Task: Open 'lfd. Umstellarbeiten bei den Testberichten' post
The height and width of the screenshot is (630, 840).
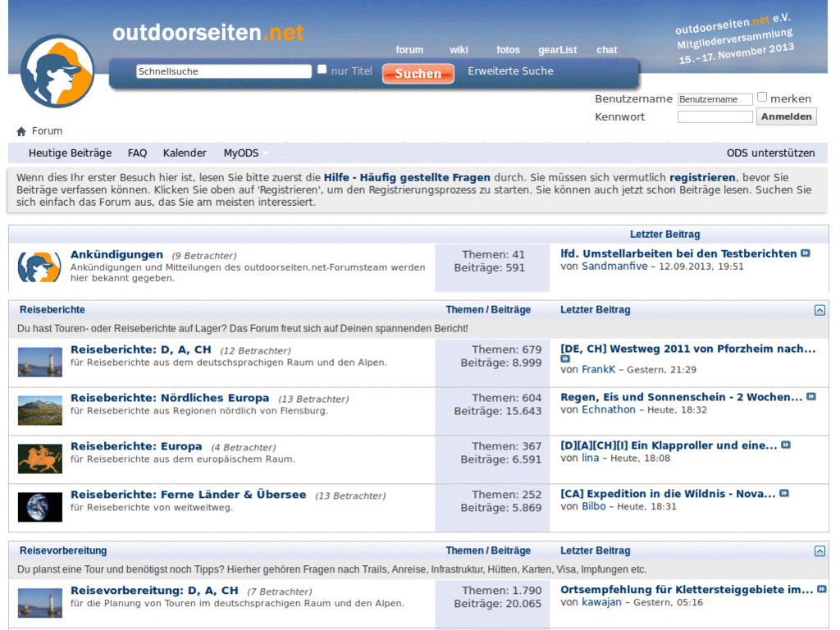Action: click(x=678, y=253)
